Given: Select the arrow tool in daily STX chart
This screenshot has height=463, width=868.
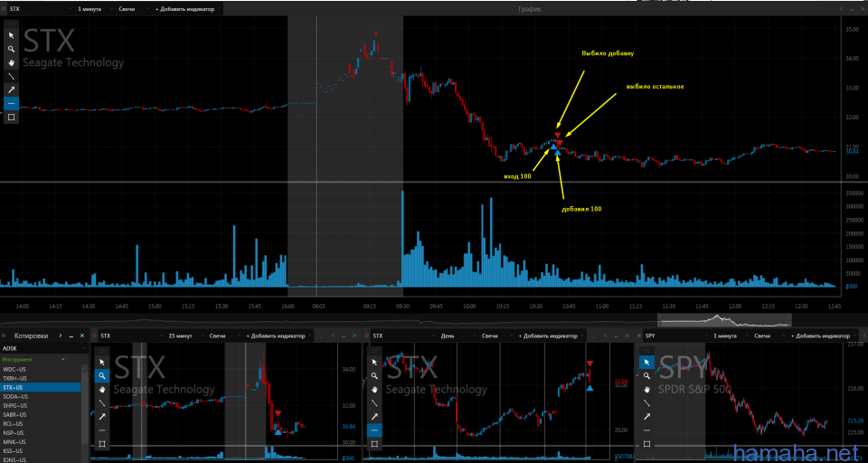Looking at the screenshot, I should [x=374, y=417].
